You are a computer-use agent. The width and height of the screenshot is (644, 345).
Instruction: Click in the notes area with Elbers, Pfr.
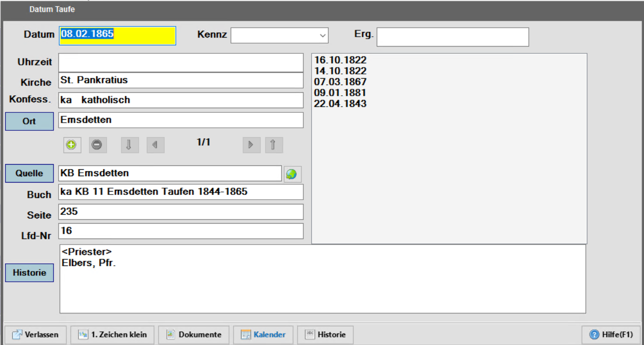point(322,279)
